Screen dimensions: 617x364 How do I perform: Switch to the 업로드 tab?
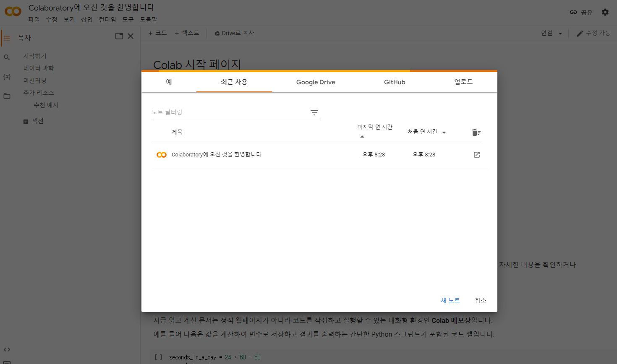[463, 82]
